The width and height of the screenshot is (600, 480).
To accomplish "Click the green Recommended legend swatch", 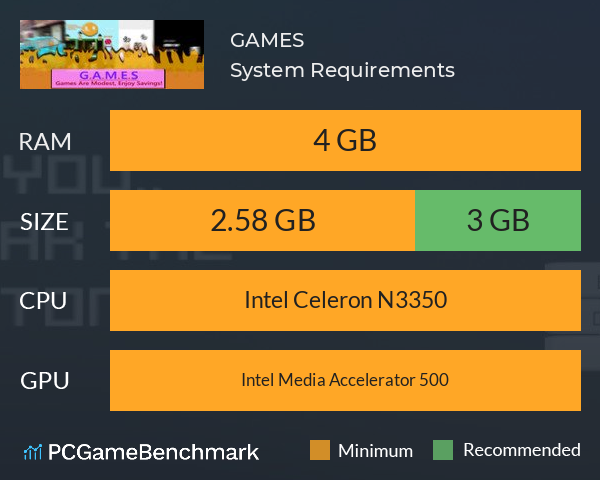I will pos(443,450).
